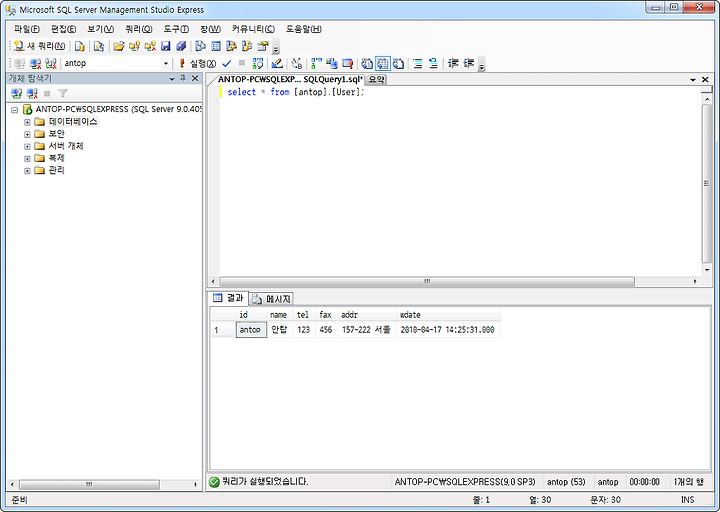Open the active files dropdown arrow
720x512 pixels.
tap(693, 79)
